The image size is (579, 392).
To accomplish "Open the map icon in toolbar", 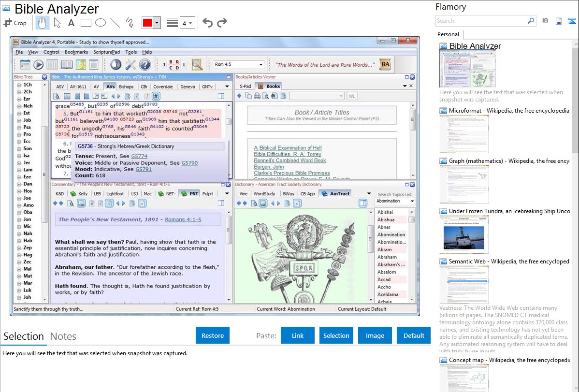I will 81,65.
